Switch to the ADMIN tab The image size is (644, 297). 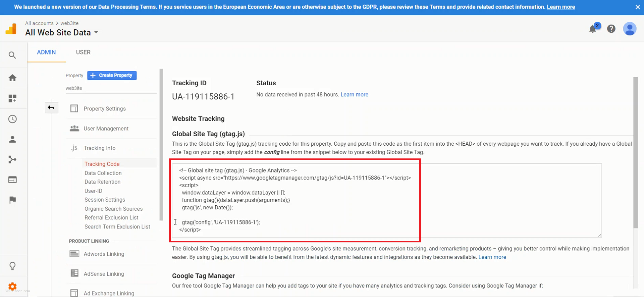46,52
